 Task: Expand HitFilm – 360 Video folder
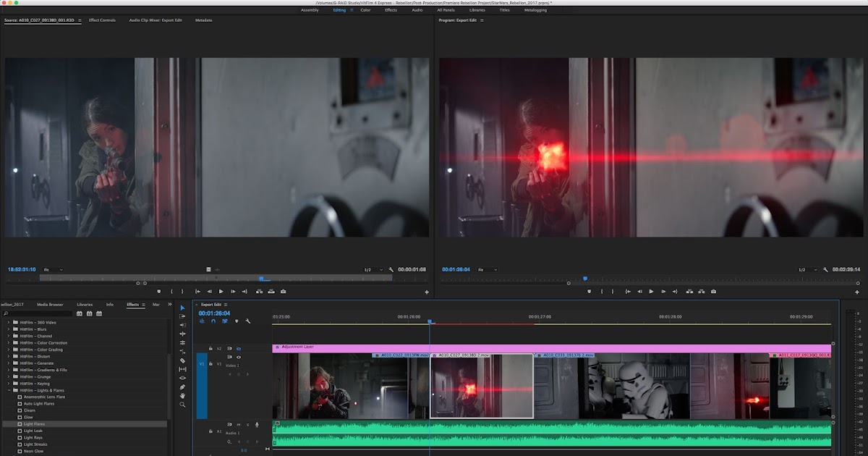coord(9,322)
